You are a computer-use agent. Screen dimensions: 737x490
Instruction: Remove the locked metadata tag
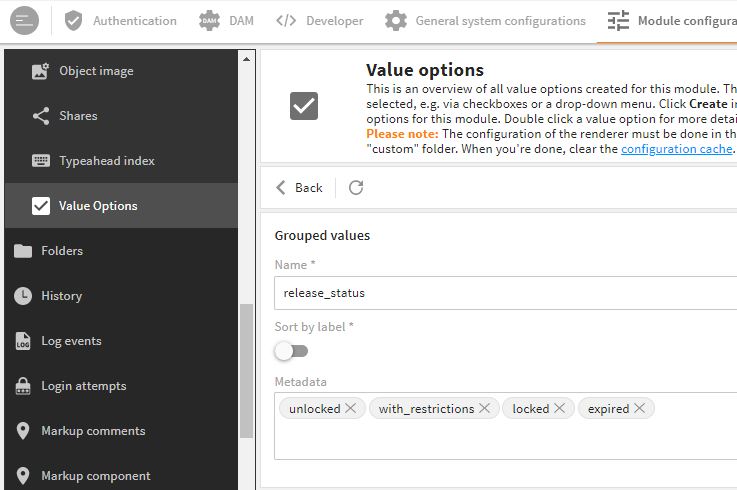pyautogui.click(x=559, y=408)
